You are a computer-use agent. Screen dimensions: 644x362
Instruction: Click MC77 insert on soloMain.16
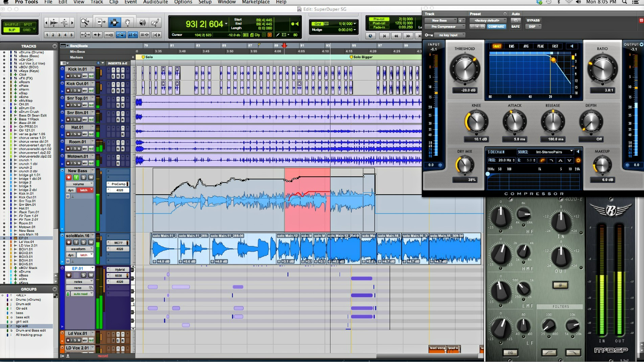(118, 243)
